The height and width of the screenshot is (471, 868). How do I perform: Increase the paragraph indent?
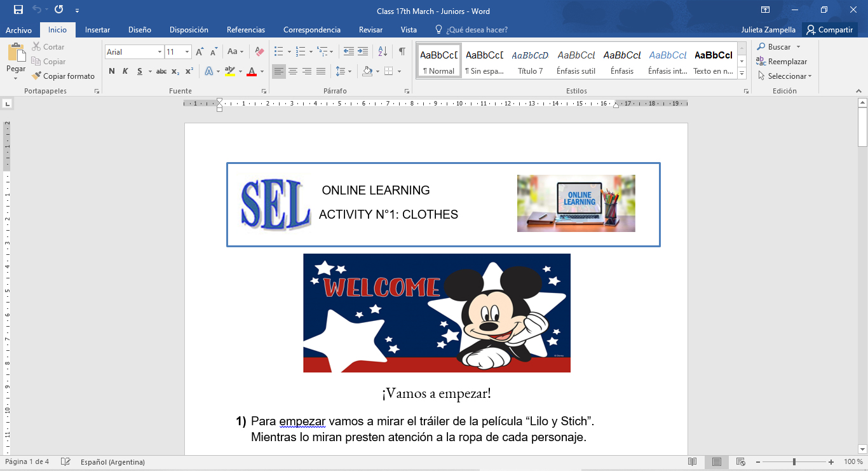click(x=363, y=52)
